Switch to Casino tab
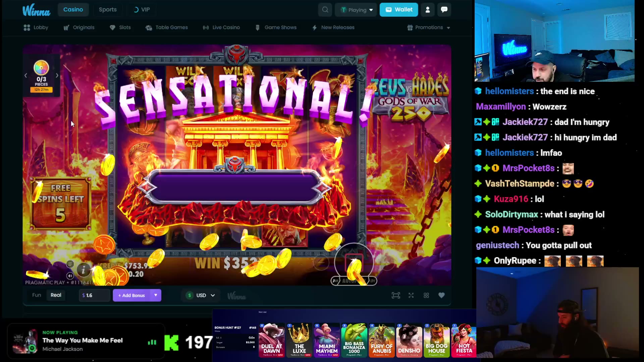Image resolution: width=644 pixels, height=362 pixels. click(x=73, y=10)
